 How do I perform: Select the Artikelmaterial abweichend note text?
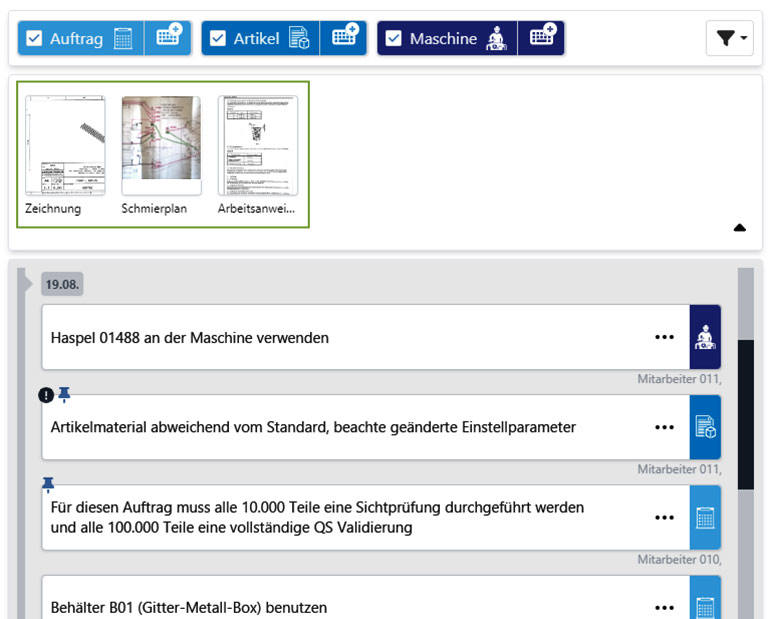(x=313, y=427)
